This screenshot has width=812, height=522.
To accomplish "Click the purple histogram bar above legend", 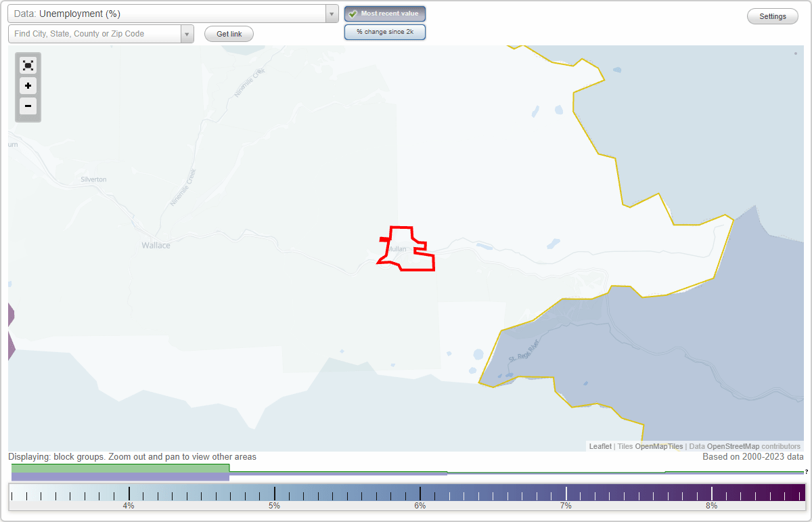I will point(120,477).
